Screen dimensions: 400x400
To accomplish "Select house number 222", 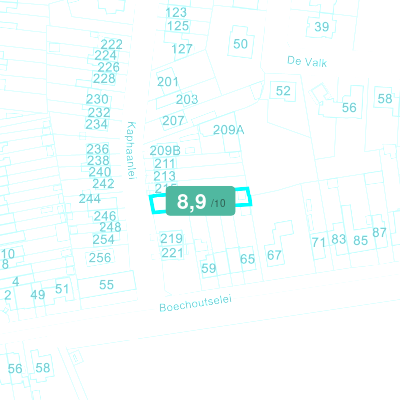I will pos(112,44).
